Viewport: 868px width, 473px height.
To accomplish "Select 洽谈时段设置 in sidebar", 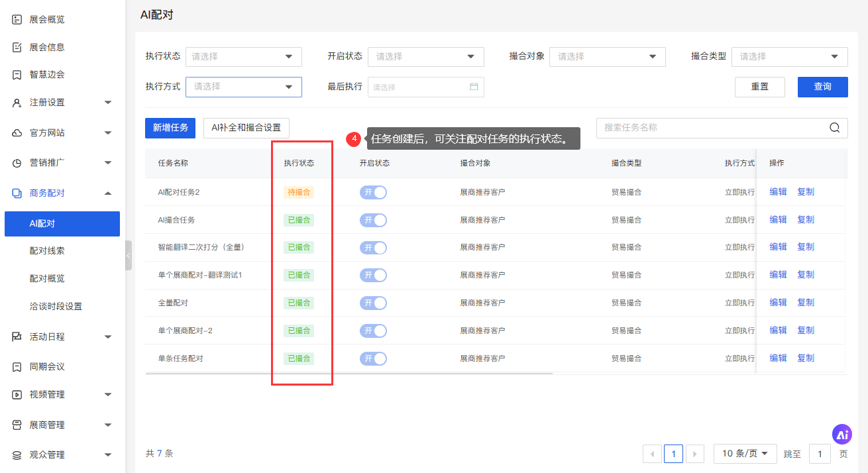I will [56, 307].
